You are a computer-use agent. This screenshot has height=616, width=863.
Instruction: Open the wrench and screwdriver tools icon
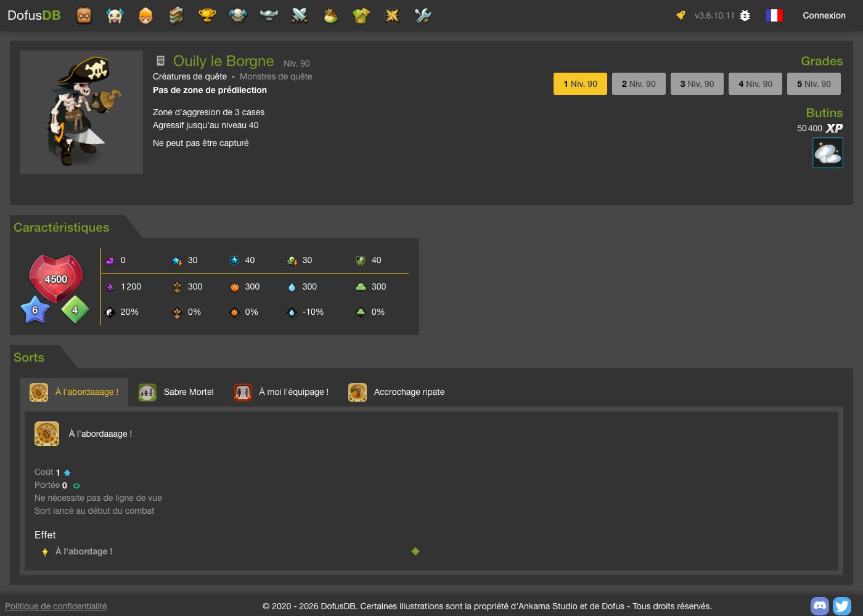click(423, 15)
